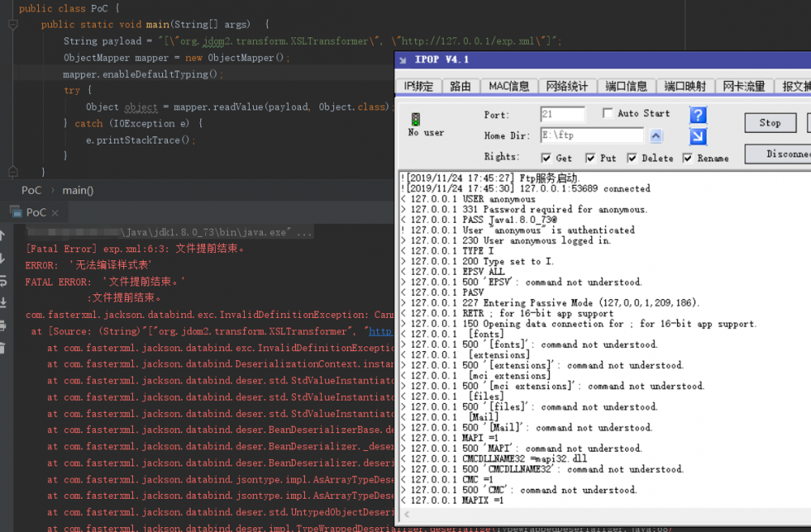Image resolution: width=811 pixels, height=532 pixels.
Task: Open the 网卡流量 tab
Action: click(744, 86)
